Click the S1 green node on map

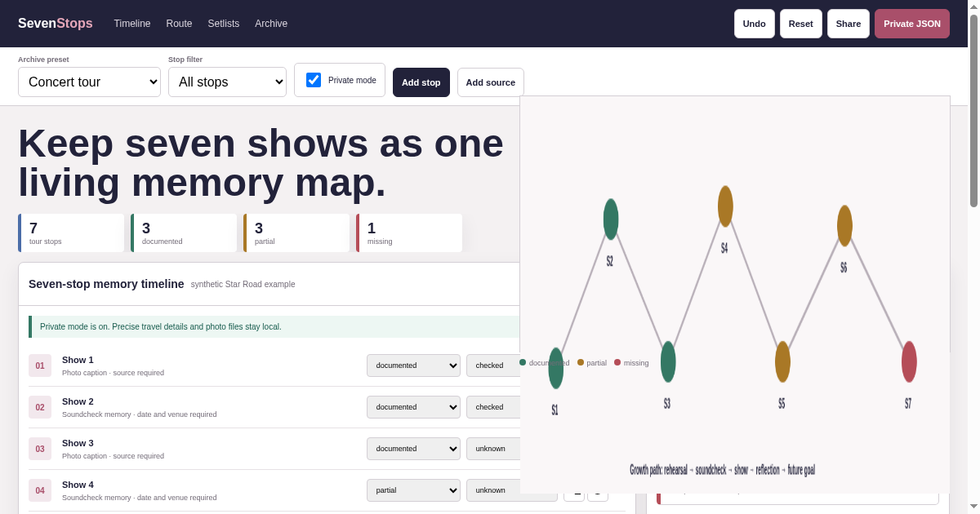tap(556, 368)
